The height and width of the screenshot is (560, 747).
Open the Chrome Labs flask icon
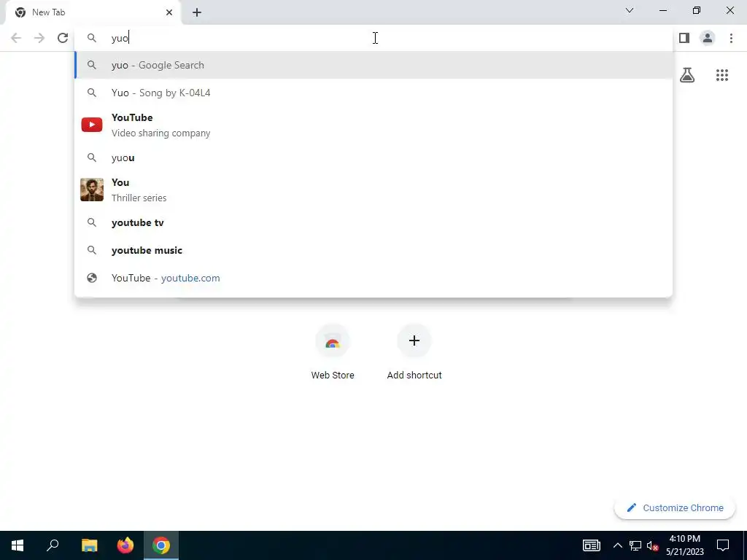[x=687, y=75]
